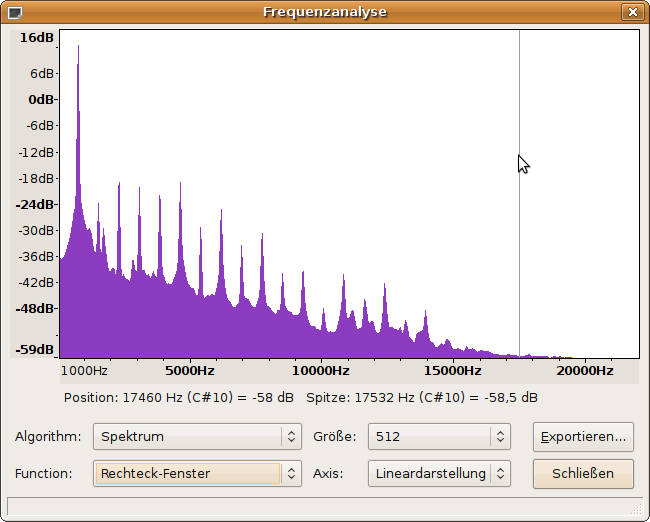Click the Schließen button
The image size is (650, 522).
click(x=583, y=473)
